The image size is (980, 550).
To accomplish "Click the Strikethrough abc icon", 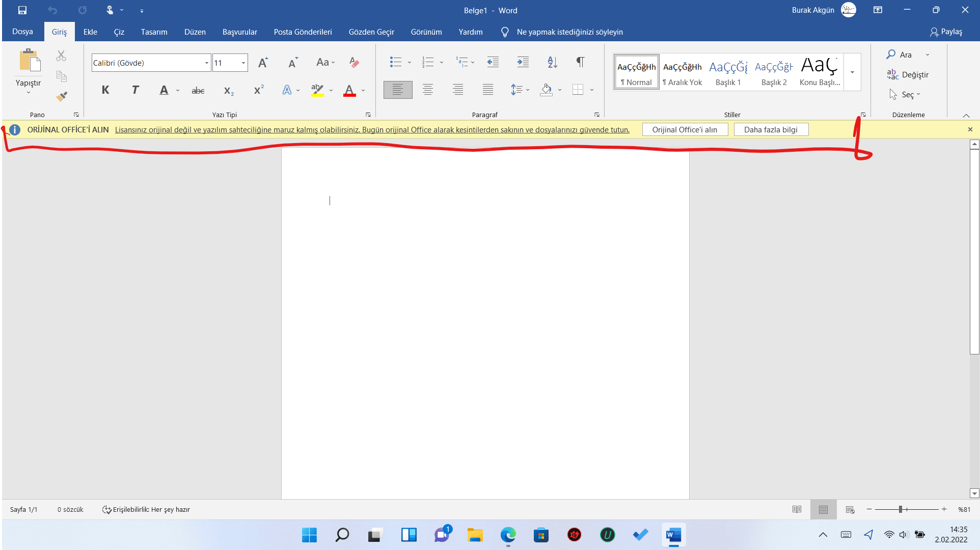I will (x=198, y=91).
